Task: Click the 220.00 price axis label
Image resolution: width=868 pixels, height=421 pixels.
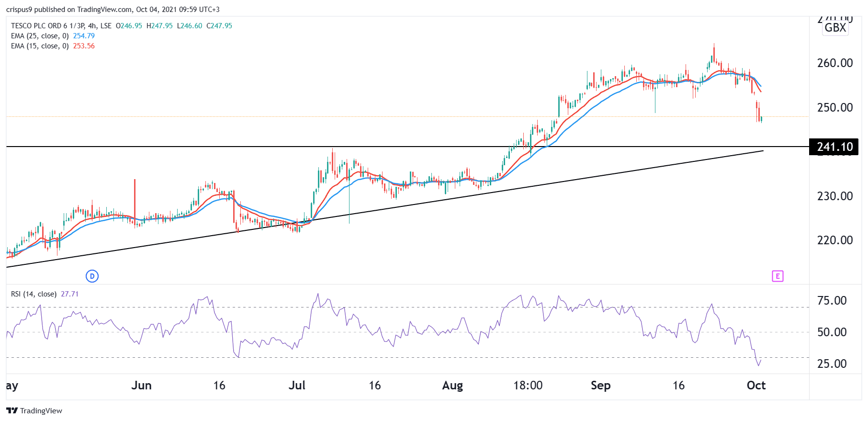Action: pyautogui.click(x=834, y=240)
